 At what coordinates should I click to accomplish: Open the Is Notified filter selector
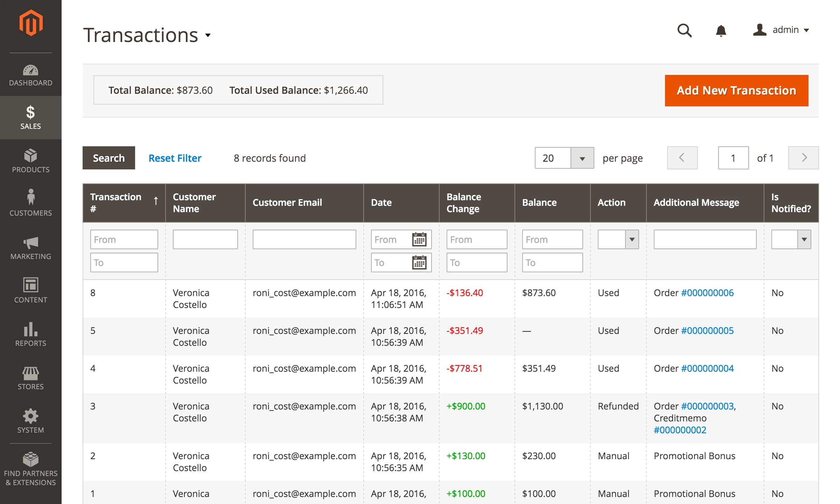pos(804,239)
